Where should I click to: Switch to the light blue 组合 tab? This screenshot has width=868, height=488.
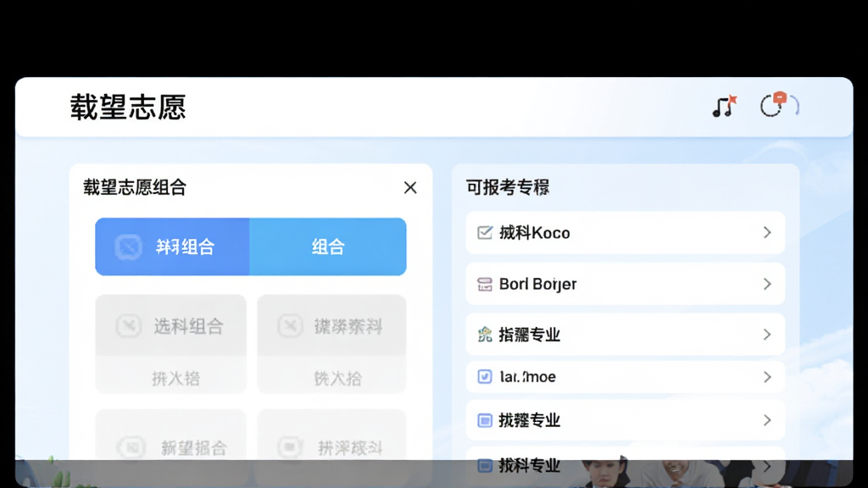click(328, 247)
